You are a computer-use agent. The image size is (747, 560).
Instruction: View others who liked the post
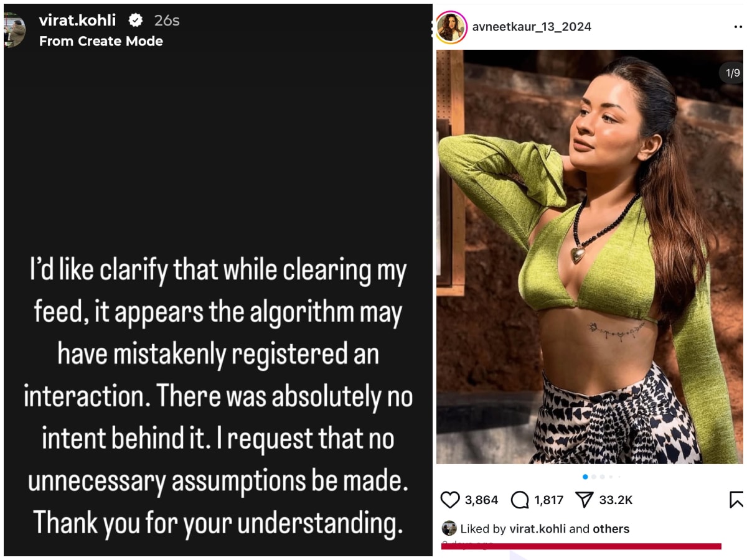coord(611,529)
